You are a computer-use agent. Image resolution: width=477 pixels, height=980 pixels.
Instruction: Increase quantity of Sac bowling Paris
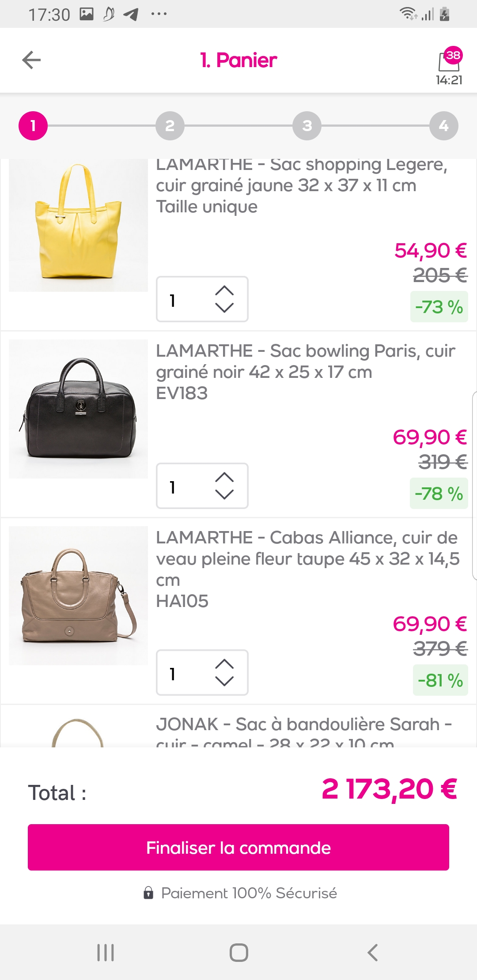224,477
